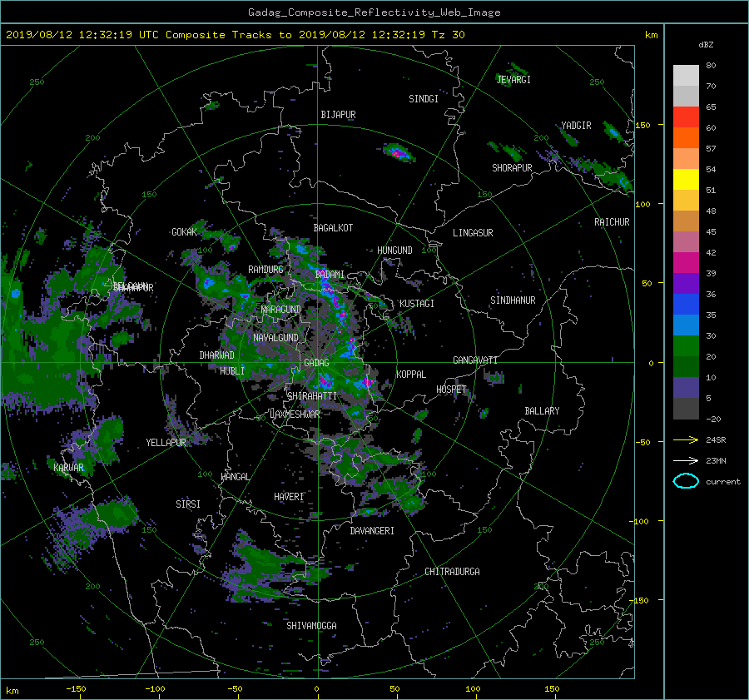This screenshot has height=700, width=749.
Task: Click the NAVALGUND city label
Action: (275, 338)
